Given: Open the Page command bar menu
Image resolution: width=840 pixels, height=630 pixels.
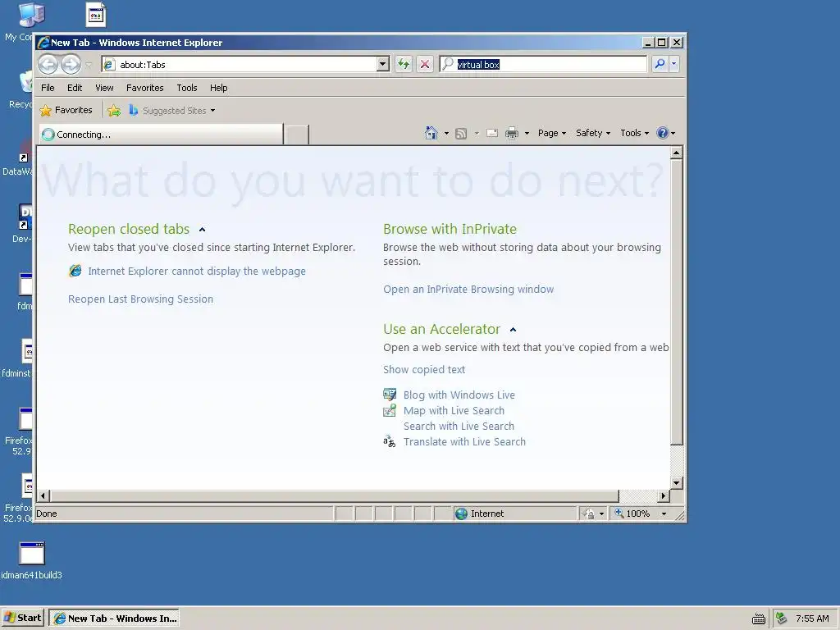Looking at the screenshot, I should [x=552, y=133].
